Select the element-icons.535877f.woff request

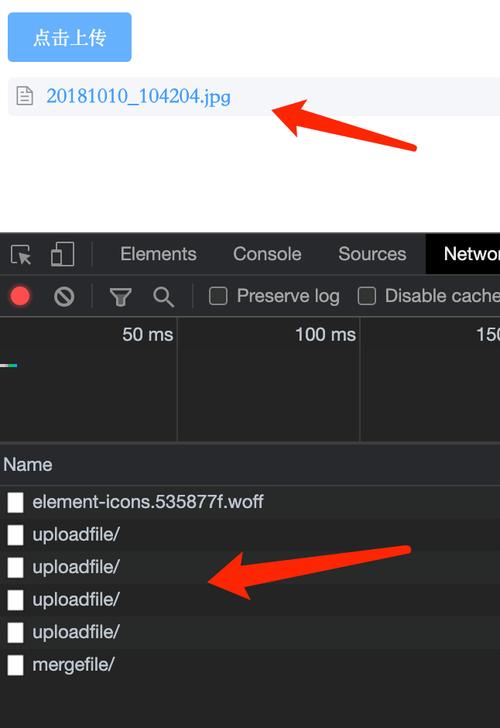[250, 502]
